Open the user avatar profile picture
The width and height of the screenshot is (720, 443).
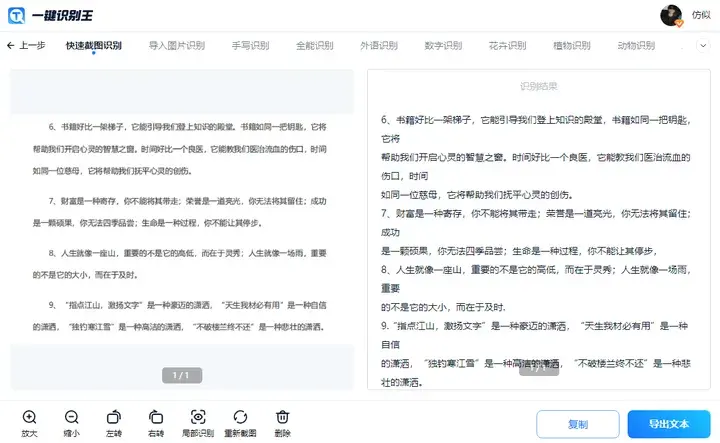pyautogui.click(x=671, y=16)
